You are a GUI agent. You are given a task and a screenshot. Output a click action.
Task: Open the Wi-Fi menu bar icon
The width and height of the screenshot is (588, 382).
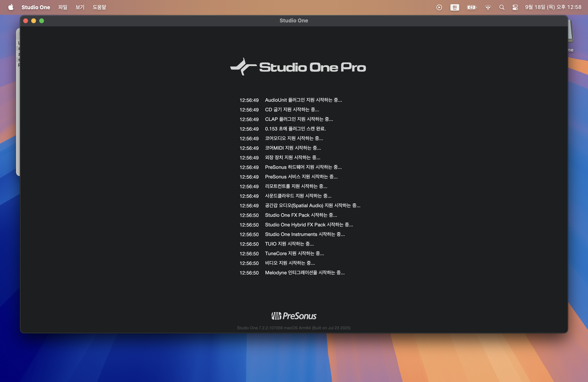(x=488, y=7)
